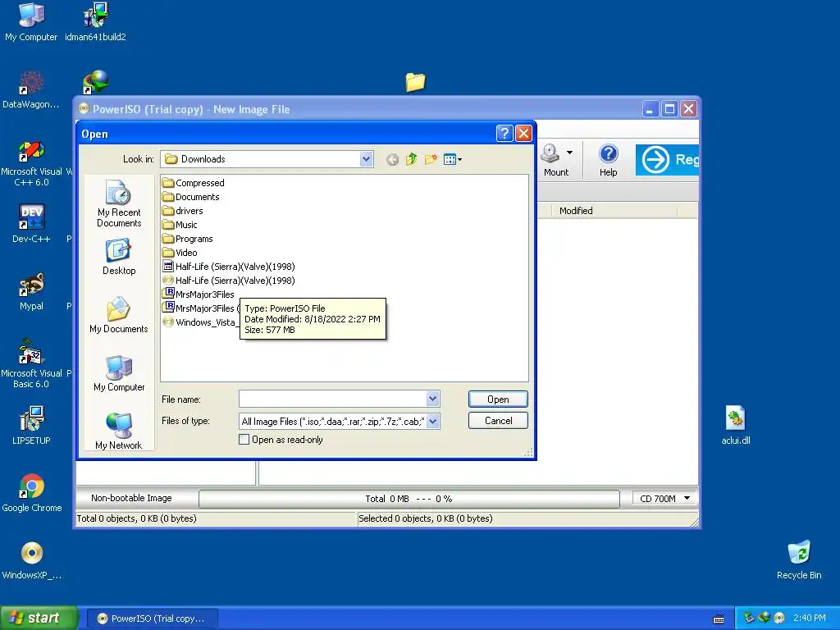Click the Register arrow button in PowerISO
Viewport: 840px width, 630px height.
(x=667, y=160)
